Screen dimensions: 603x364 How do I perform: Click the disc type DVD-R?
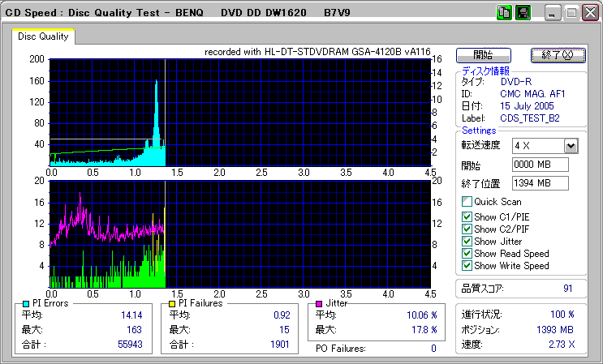516,81
